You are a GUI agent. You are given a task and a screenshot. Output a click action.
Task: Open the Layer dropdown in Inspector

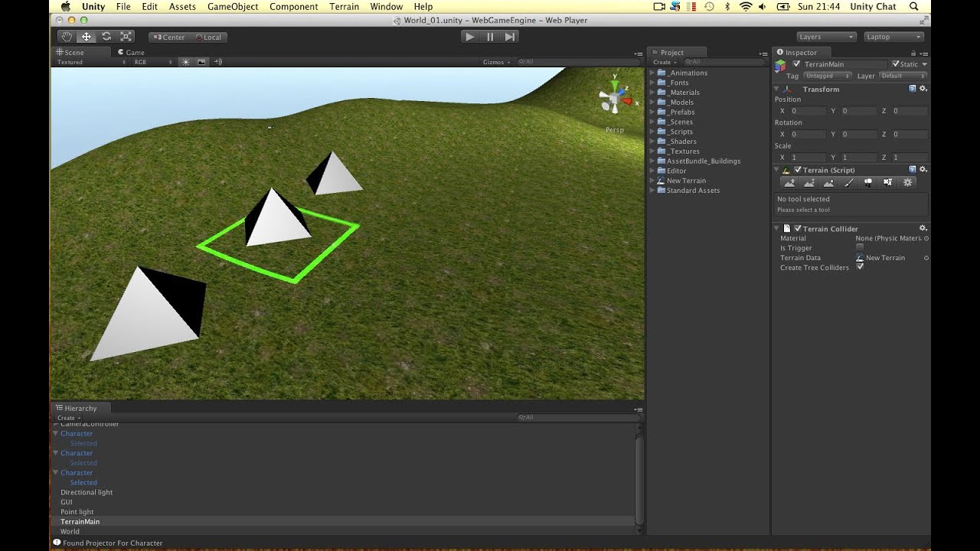903,76
